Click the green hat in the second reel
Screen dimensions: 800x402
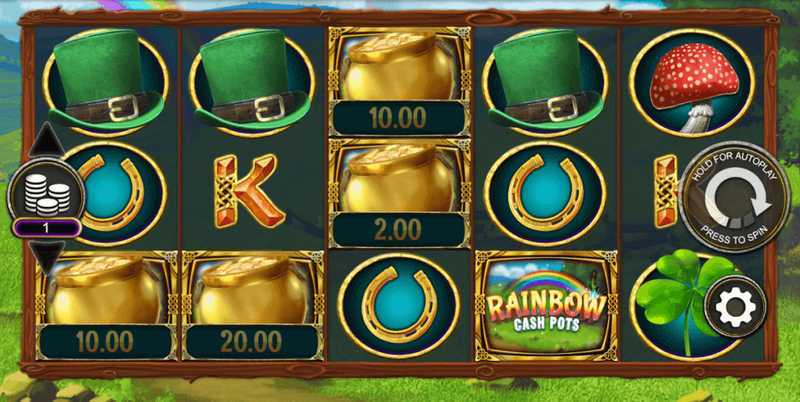[x=253, y=82]
